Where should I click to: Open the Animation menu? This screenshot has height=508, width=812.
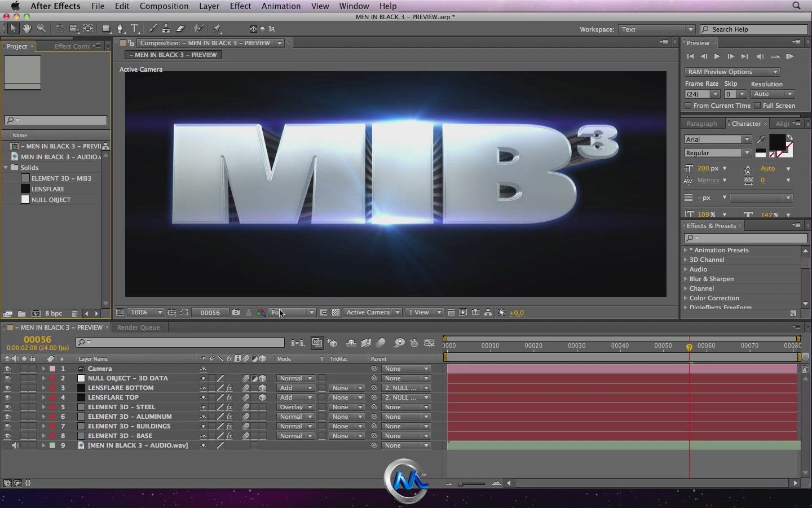[281, 6]
